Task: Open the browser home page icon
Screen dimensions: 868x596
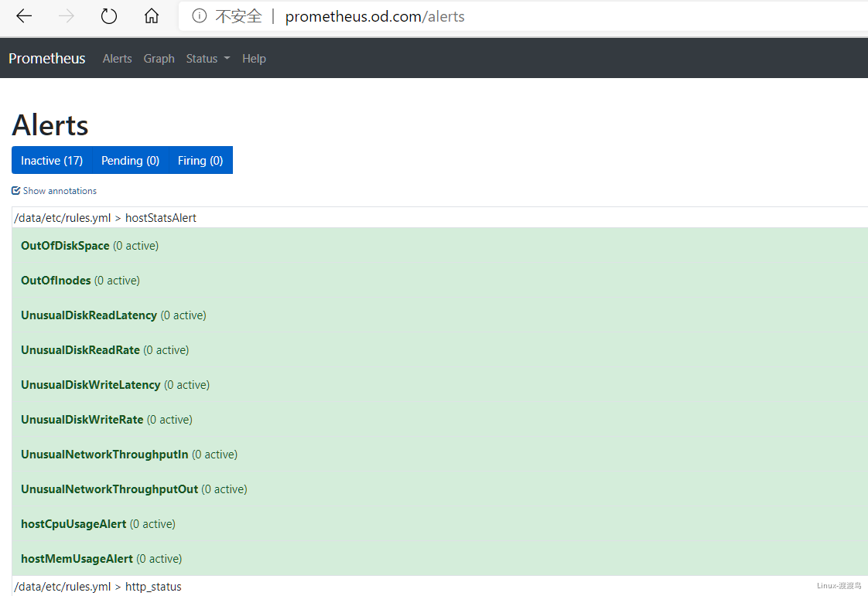Action: click(x=151, y=16)
